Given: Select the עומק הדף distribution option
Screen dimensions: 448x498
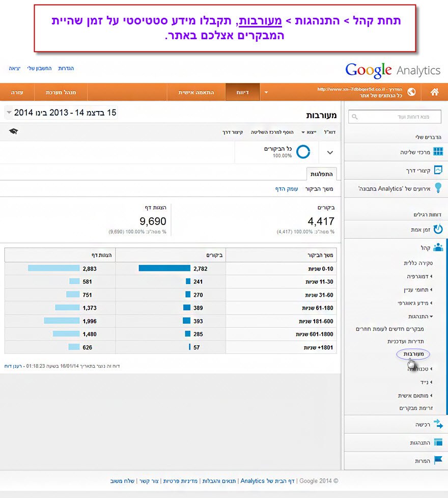Looking at the screenshot, I should tap(286, 189).
